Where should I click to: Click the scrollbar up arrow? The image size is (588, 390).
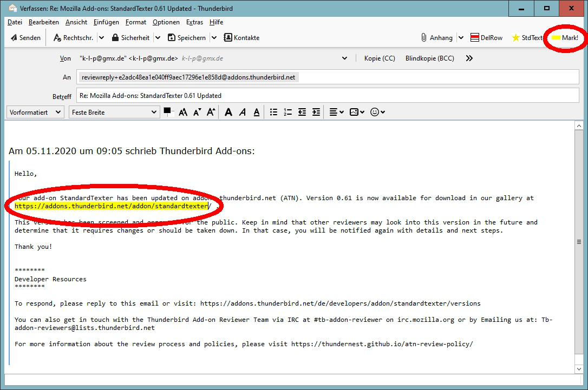(579, 126)
